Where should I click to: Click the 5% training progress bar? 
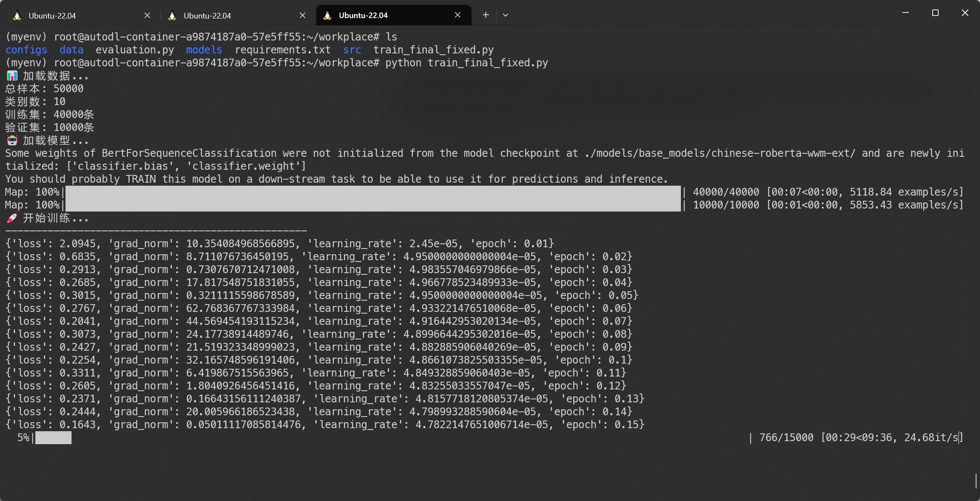(53, 438)
